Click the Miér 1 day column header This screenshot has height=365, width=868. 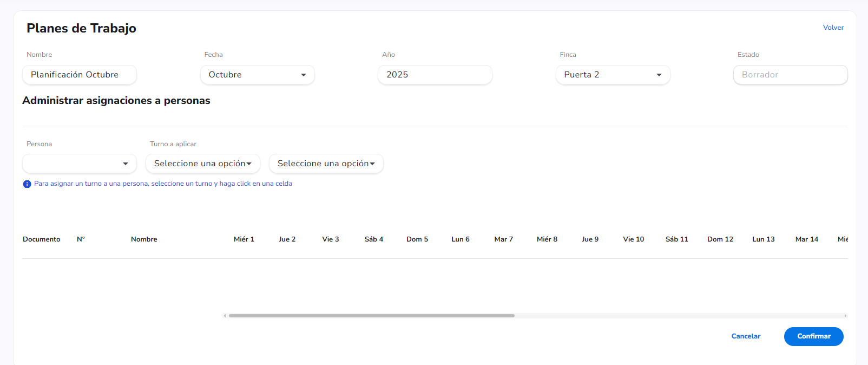244,239
